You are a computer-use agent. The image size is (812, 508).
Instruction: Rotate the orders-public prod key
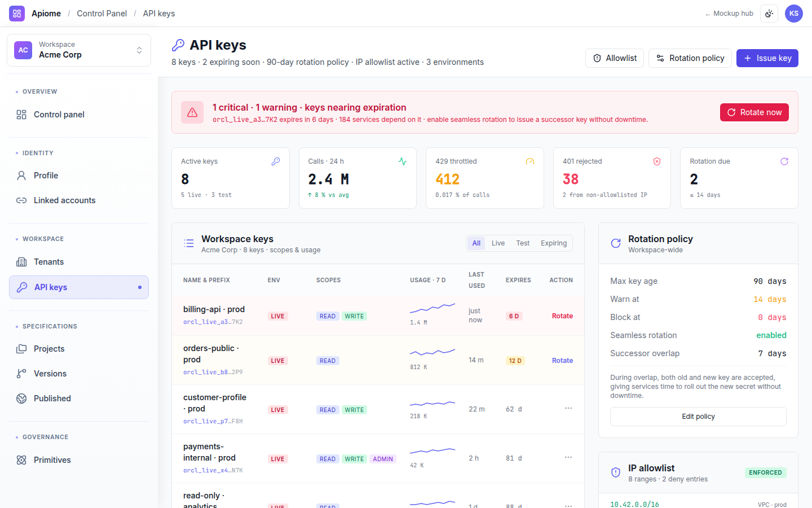click(562, 361)
